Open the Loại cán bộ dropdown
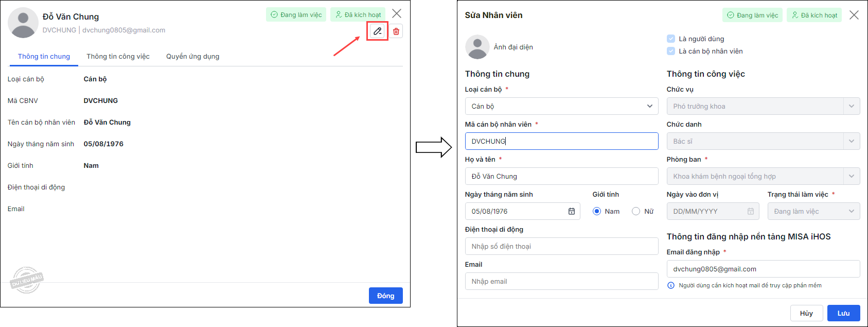 (562, 106)
